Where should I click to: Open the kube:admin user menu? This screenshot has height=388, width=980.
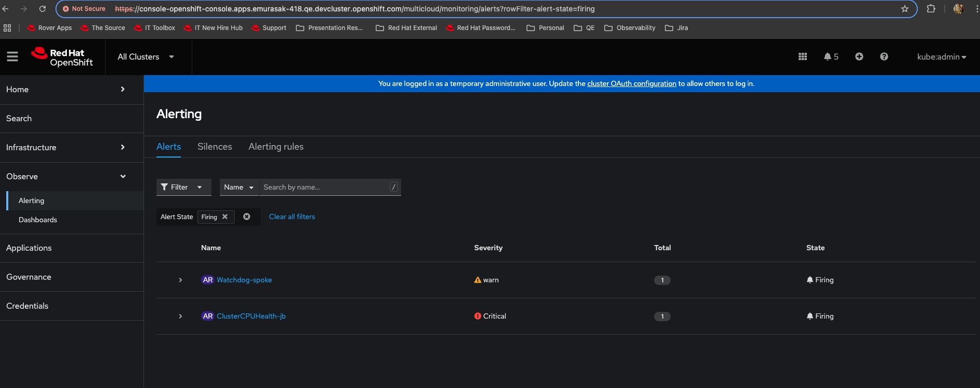click(942, 57)
